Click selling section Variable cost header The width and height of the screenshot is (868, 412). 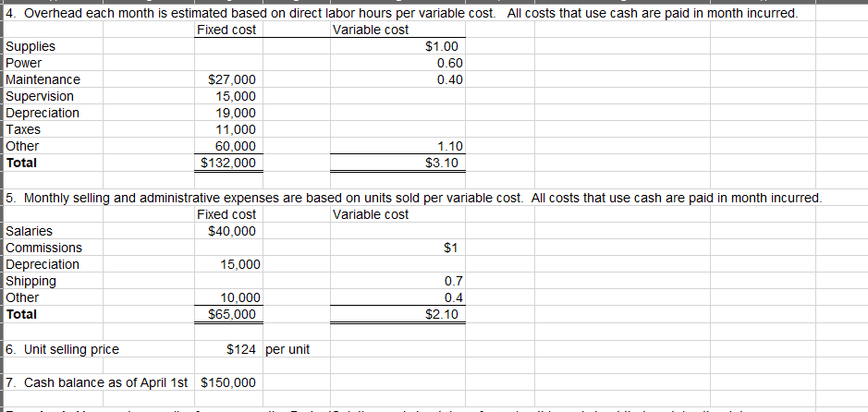point(371,214)
